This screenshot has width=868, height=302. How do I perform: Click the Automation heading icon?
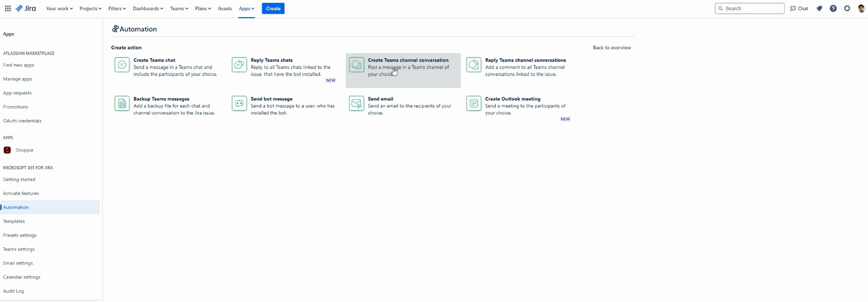tap(115, 29)
